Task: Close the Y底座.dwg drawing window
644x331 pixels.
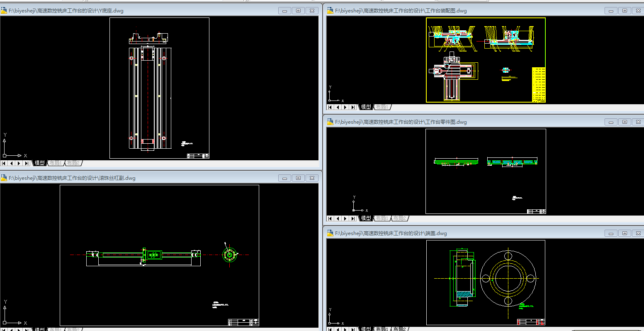Action: (313, 11)
